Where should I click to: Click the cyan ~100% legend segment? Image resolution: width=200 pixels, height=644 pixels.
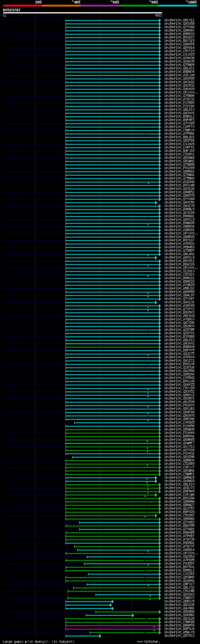click(177, 6)
